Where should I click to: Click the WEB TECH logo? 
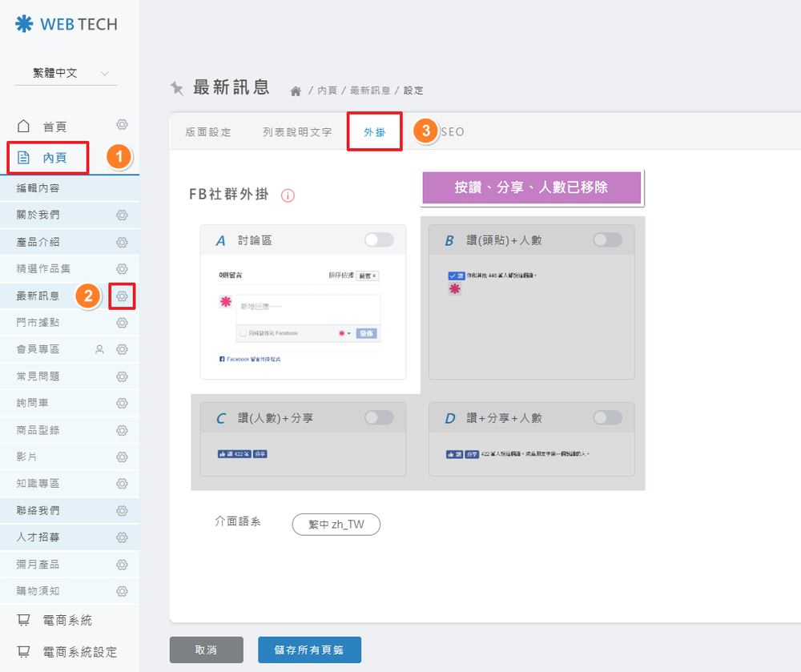click(66, 24)
